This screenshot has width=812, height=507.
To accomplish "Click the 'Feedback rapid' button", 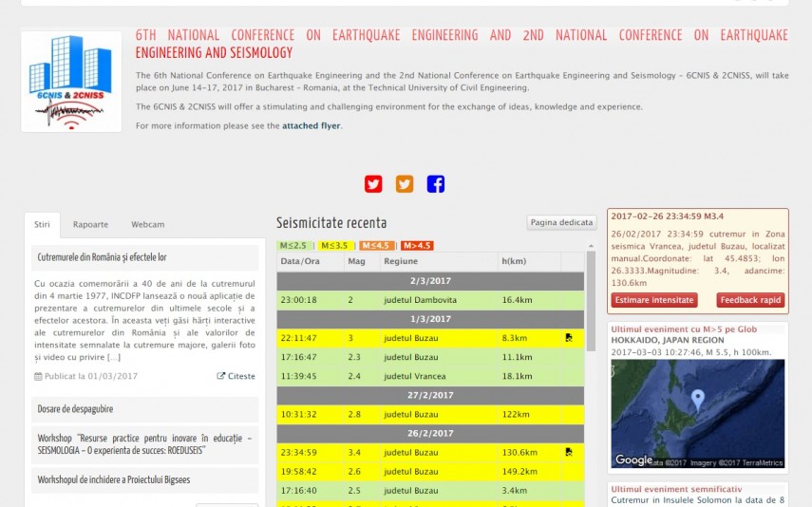I will [x=750, y=300].
